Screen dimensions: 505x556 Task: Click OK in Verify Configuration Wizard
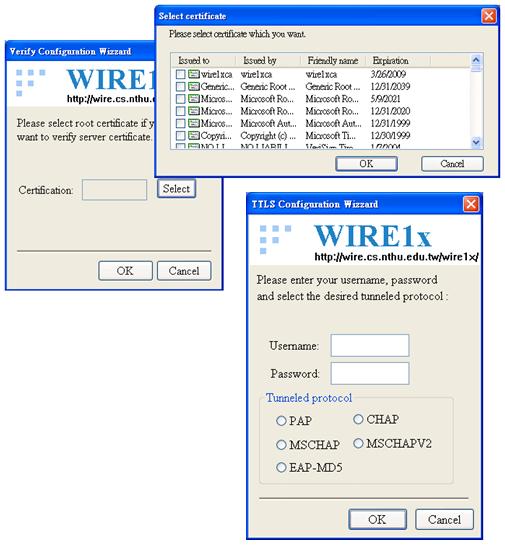coord(125,271)
